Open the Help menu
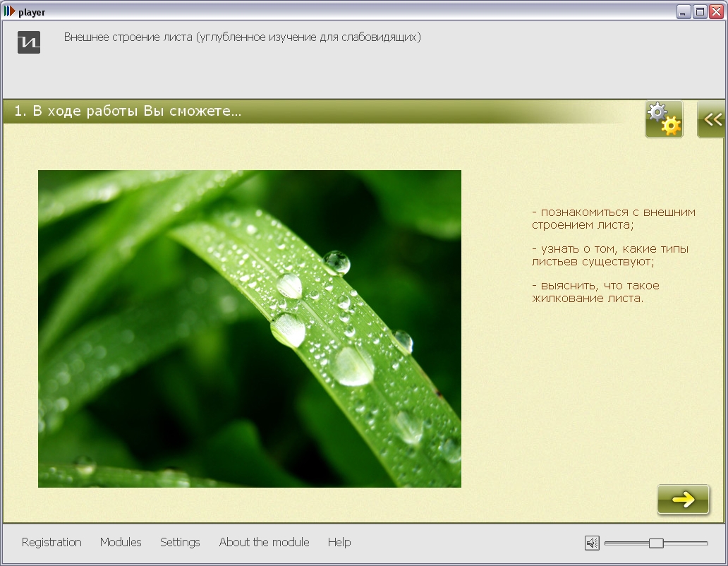Viewport: 728px width, 566px height. click(x=339, y=542)
